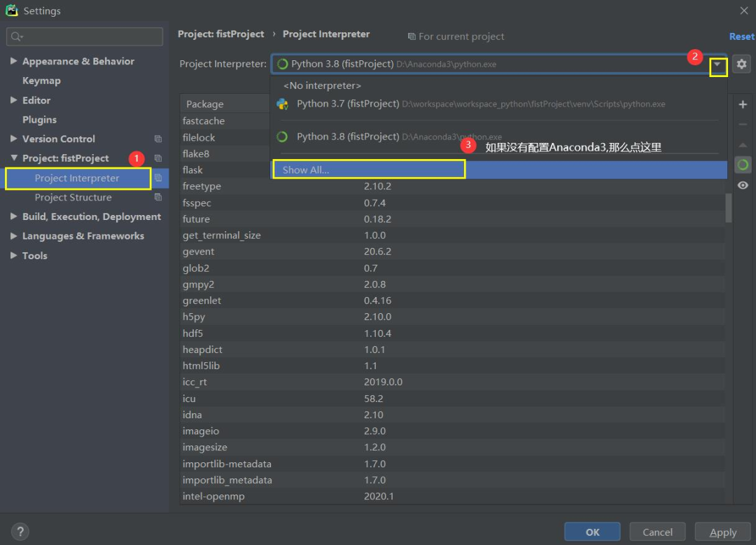Click the search magnifier icon in the settings filter
Viewport: 756px width, 545px height.
click(x=16, y=36)
